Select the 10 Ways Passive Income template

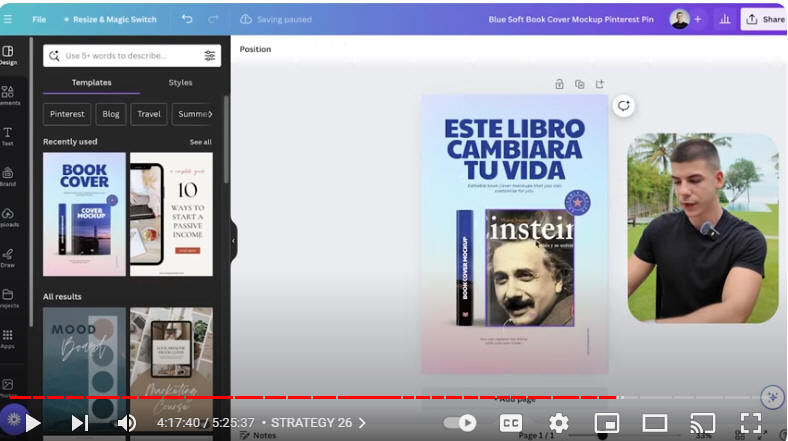(171, 214)
